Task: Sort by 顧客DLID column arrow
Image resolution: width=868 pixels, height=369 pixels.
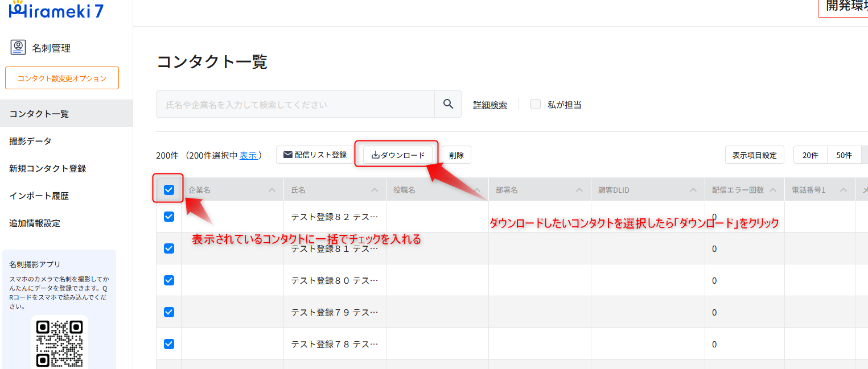Action: click(693, 190)
